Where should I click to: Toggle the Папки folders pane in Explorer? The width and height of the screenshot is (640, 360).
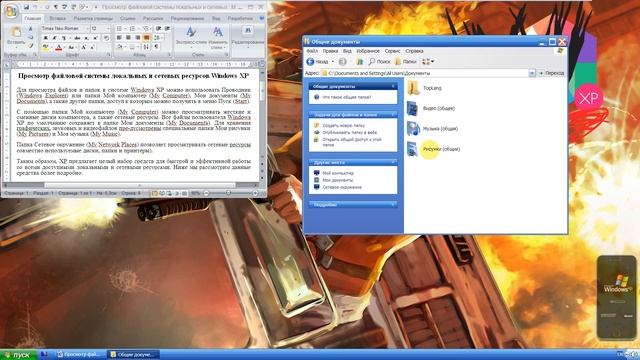click(x=406, y=62)
